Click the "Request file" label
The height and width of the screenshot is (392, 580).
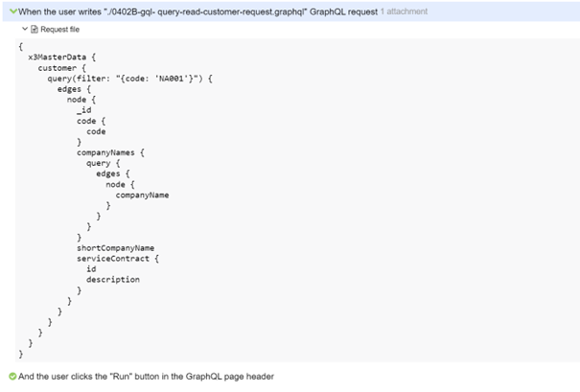tap(59, 30)
